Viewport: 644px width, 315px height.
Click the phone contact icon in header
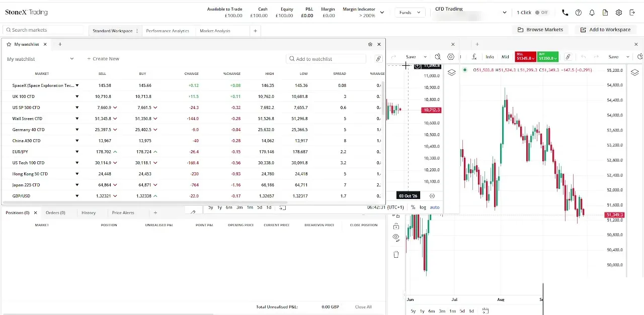pyautogui.click(x=565, y=13)
